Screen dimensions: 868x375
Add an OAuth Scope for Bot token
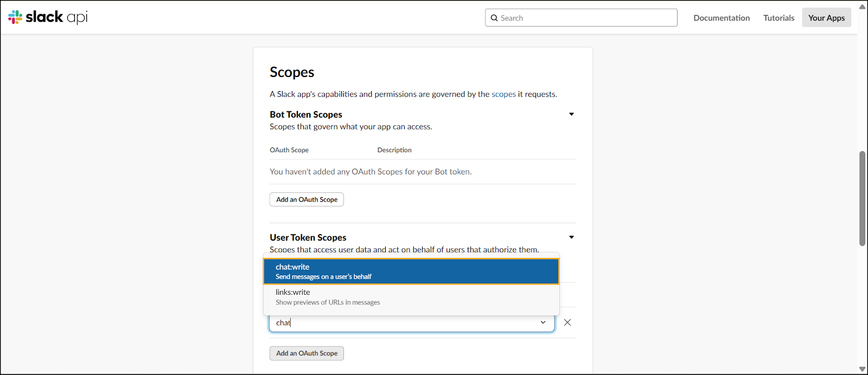[x=307, y=199]
